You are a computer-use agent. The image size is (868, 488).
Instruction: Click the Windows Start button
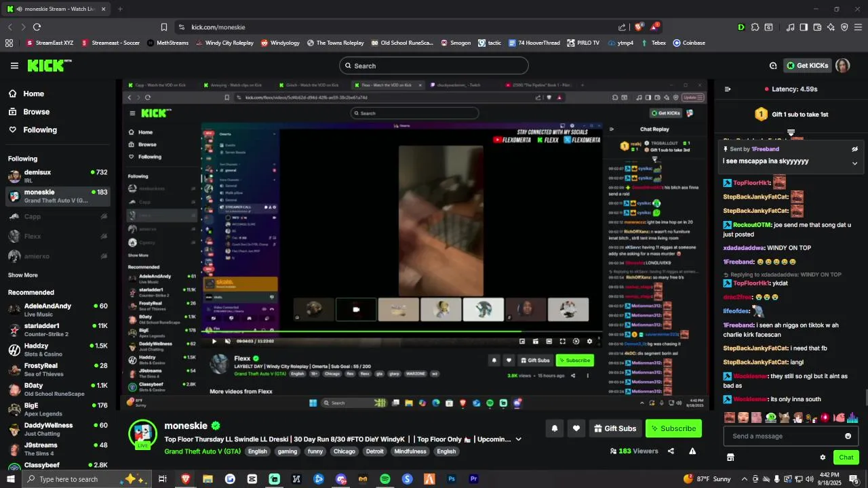[10, 479]
